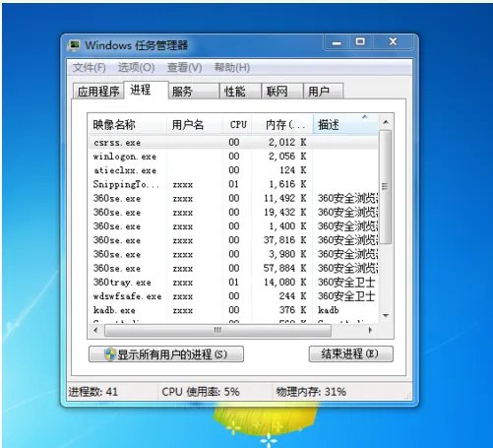Image resolution: width=493 pixels, height=448 pixels.
Task: Minimize the Task Manager window
Action: coord(337,42)
